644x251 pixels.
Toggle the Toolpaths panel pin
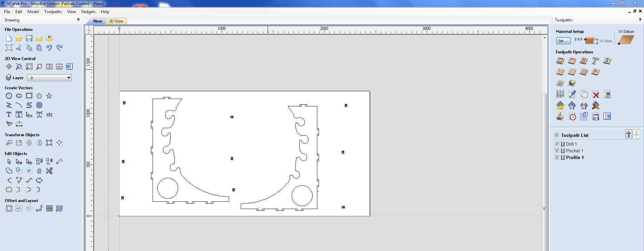click(x=640, y=20)
